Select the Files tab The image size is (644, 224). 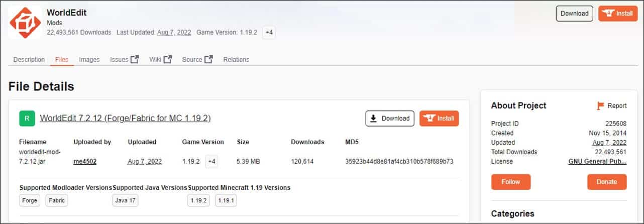(x=62, y=59)
